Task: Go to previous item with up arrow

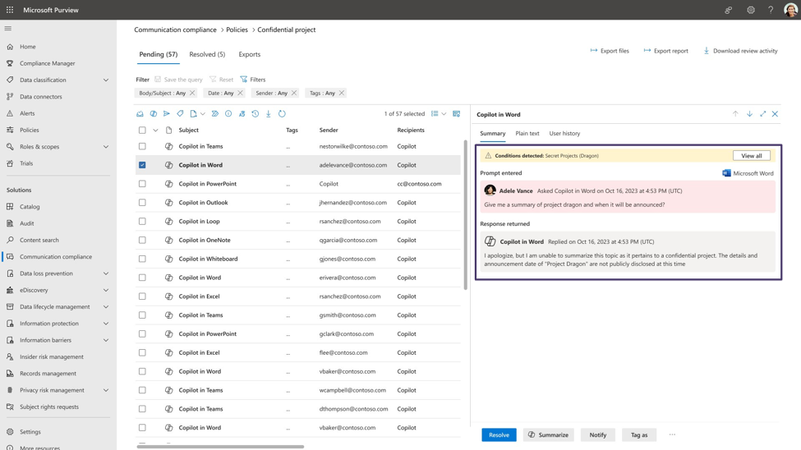Action: (x=735, y=114)
